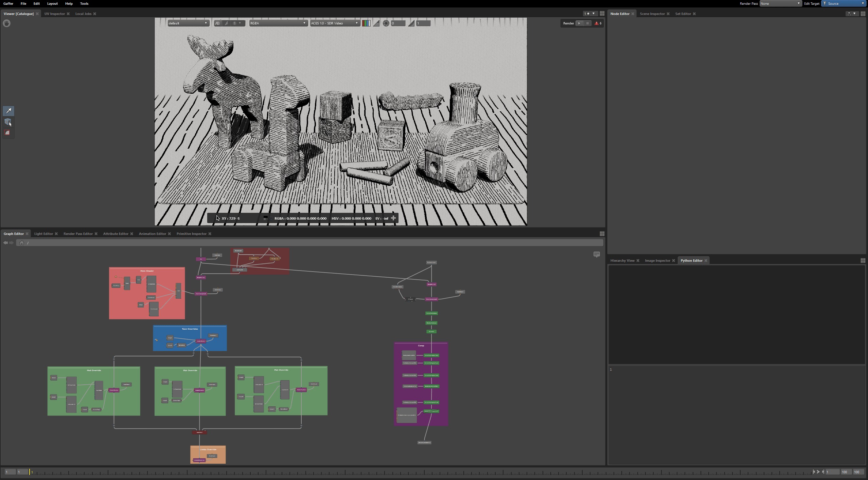Open the Edit Target Source dropdown
This screenshot has height=480, width=868.
click(x=844, y=3)
